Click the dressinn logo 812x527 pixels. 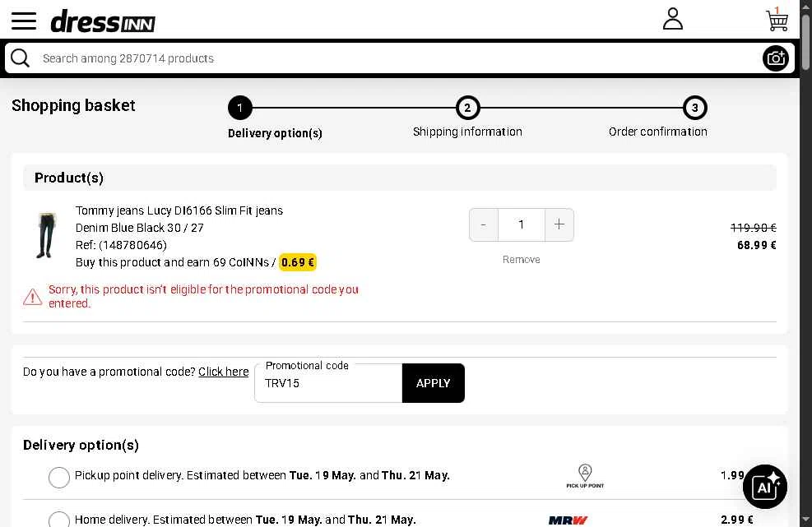point(103,21)
